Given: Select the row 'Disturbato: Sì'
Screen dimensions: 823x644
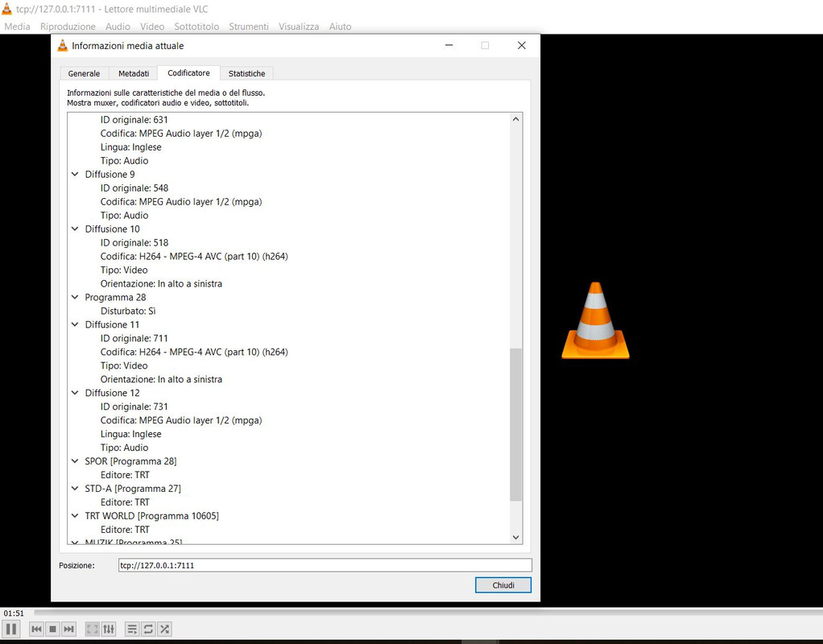Looking at the screenshot, I should click(x=128, y=311).
